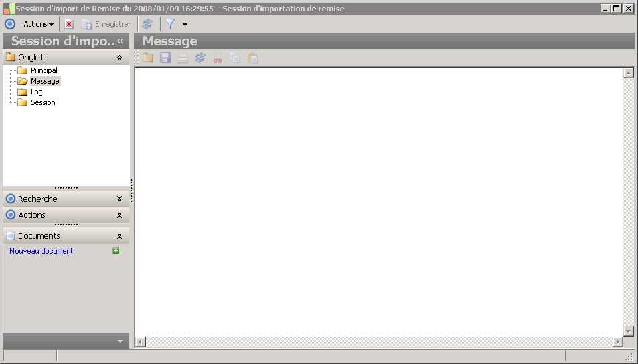Maximize the session import window
This screenshot has height=364, width=638.
click(x=617, y=9)
